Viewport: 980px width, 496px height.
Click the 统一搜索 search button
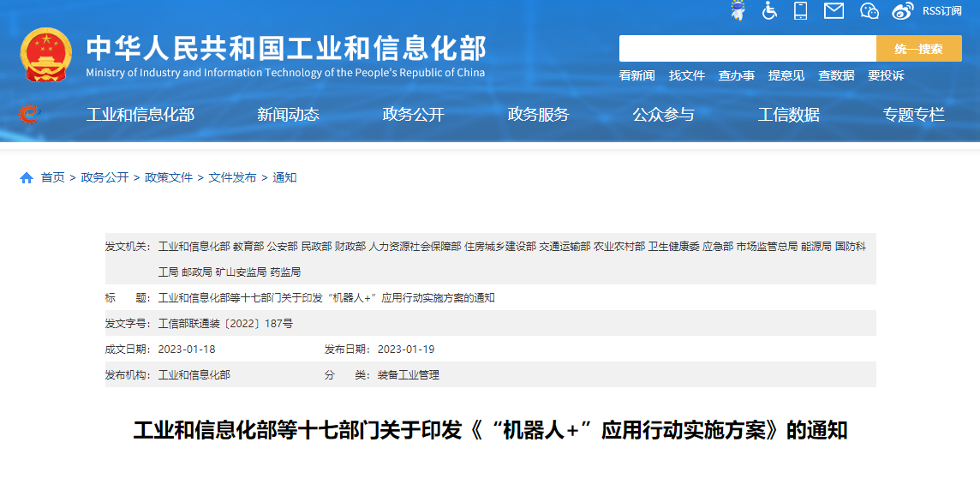tap(918, 49)
